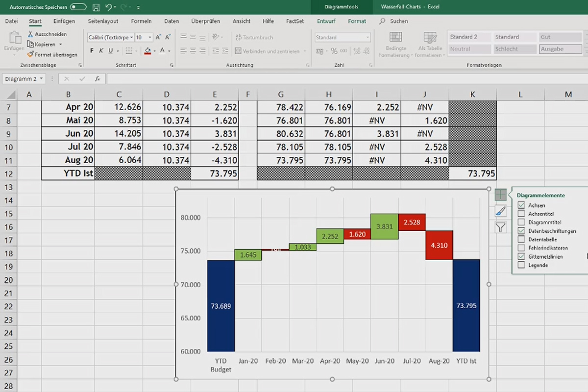Image resolution: width=588 pixels, height=392 pixels.
Task: Click the chart filter funnel icon
Action: [x=500, y=227]
